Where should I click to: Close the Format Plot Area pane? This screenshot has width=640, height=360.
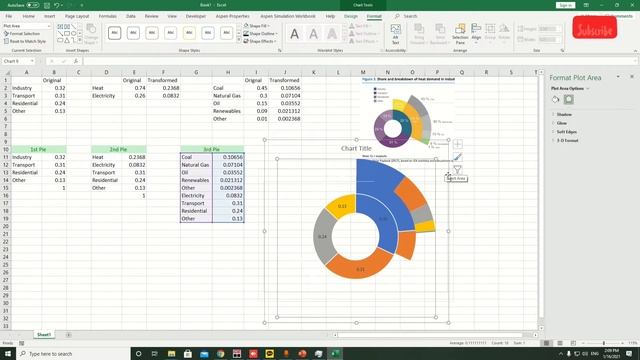(631, 77)
